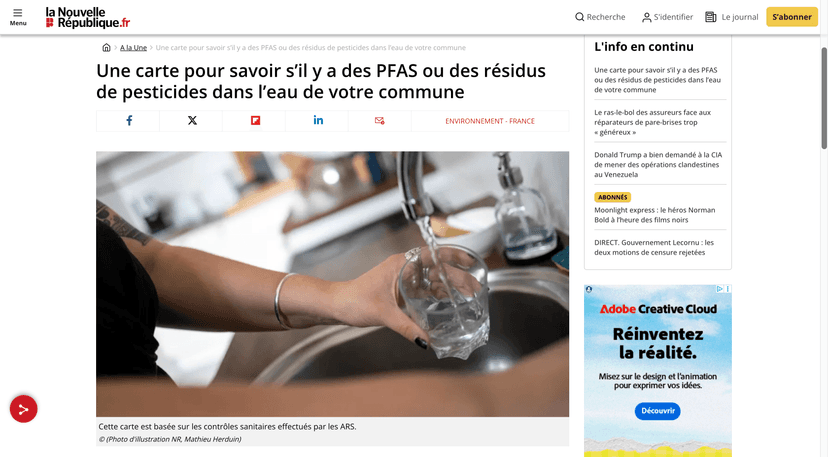
Task: Read the Donald Trump CIA Venezuela headline
Action: pos(658,164)
